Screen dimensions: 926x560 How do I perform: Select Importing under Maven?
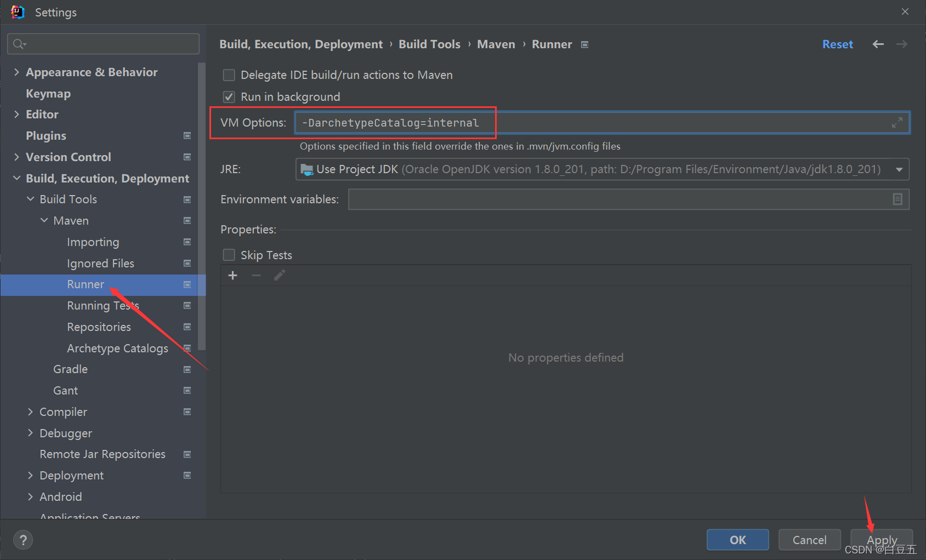point(93,242)
